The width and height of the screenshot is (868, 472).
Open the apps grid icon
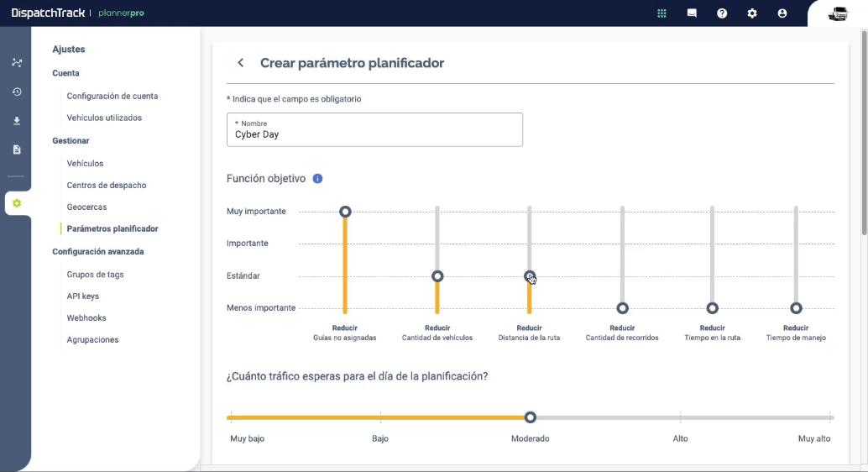coord(661,13)
